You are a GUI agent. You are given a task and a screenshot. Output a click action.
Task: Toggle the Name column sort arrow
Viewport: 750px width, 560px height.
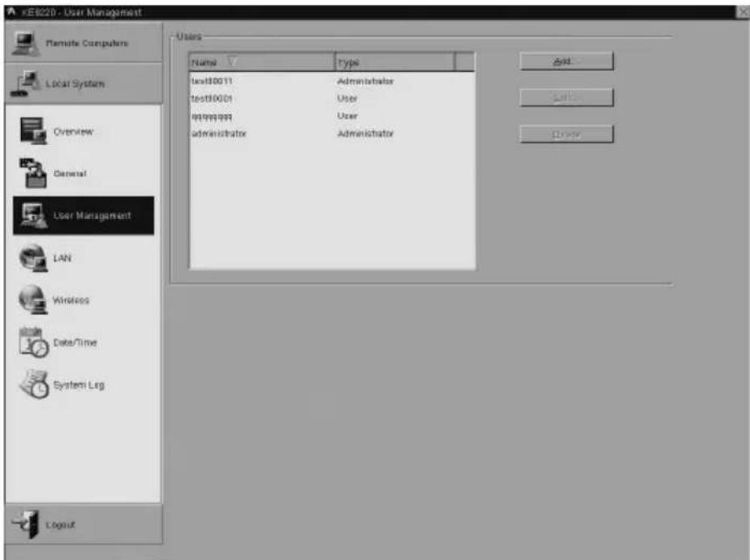click(232, 61)
